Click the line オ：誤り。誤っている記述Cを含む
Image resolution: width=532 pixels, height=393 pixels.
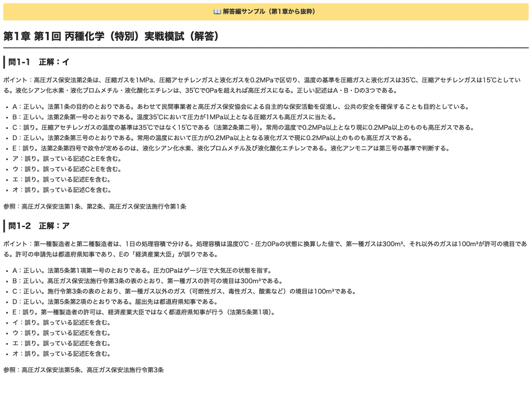(62, 190)
